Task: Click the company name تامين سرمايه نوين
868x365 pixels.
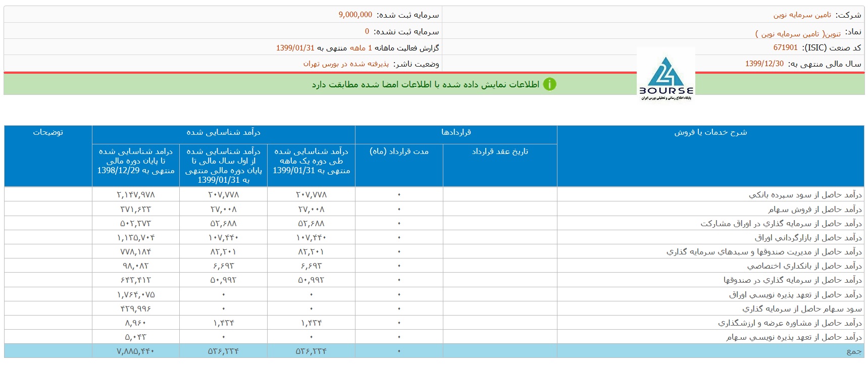Action: [802, 15]
